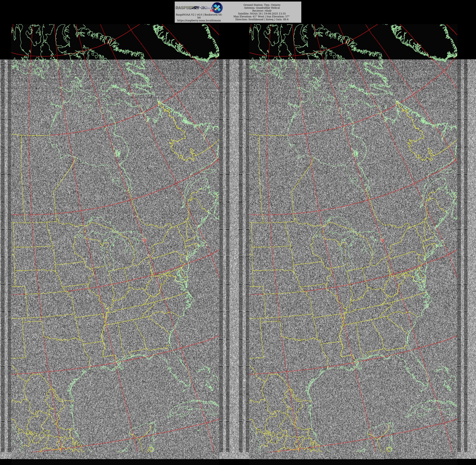The width and height of the screenshot is (476, 465).
Task: Open the raspberry-noaa.localdomain URL
Action: coord(199,21)
